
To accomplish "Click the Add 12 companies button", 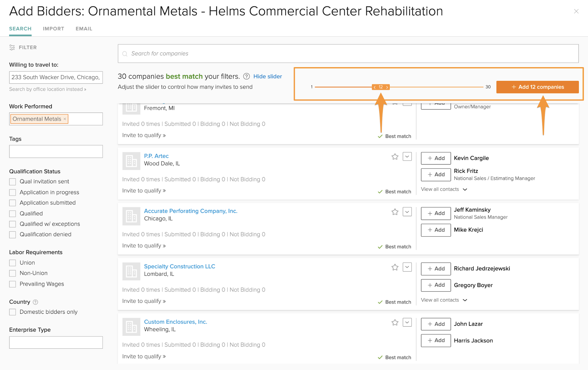I will click(537, 87).
